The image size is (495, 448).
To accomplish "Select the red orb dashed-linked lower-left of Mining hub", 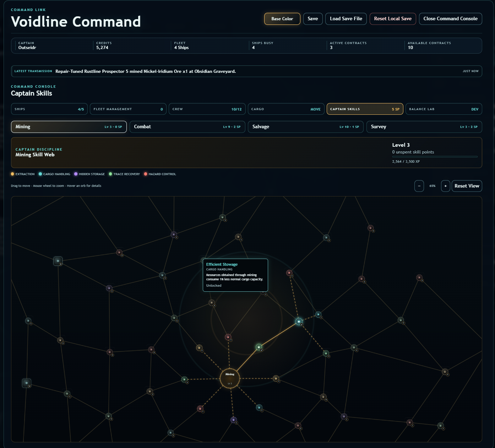I will point(200,409).
